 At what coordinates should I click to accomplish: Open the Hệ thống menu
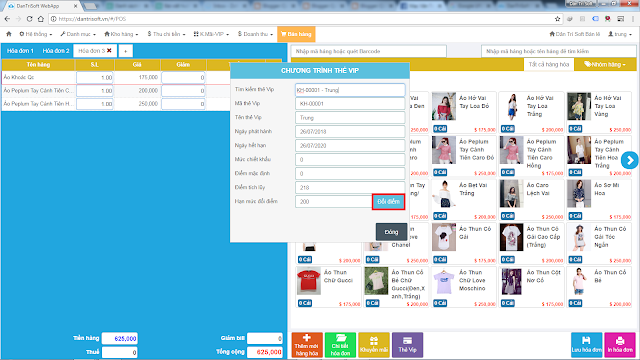[36, 34]
